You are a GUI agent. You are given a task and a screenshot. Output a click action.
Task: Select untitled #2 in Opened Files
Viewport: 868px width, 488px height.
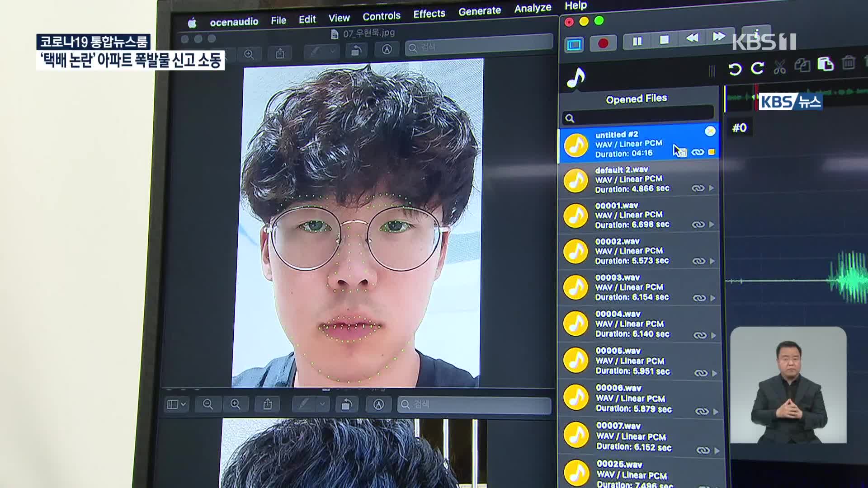point(638,143)
